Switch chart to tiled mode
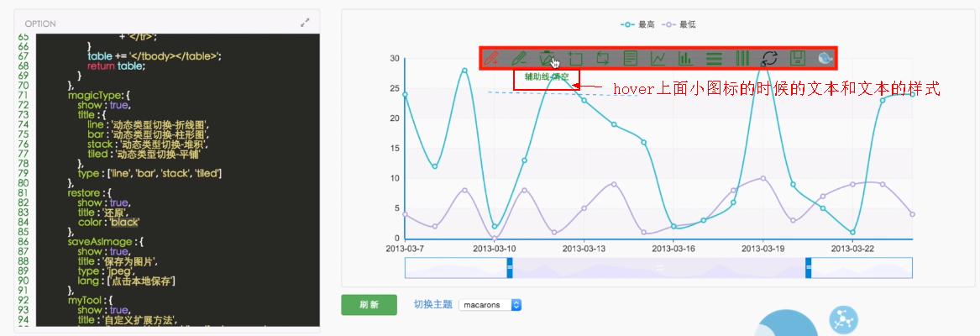The image size is (980, 336). [x=742, y=58]
